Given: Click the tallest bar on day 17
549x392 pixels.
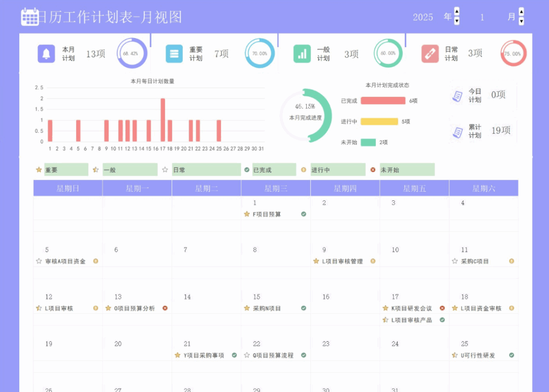Looking at the screenshot, I should (163, 120).
